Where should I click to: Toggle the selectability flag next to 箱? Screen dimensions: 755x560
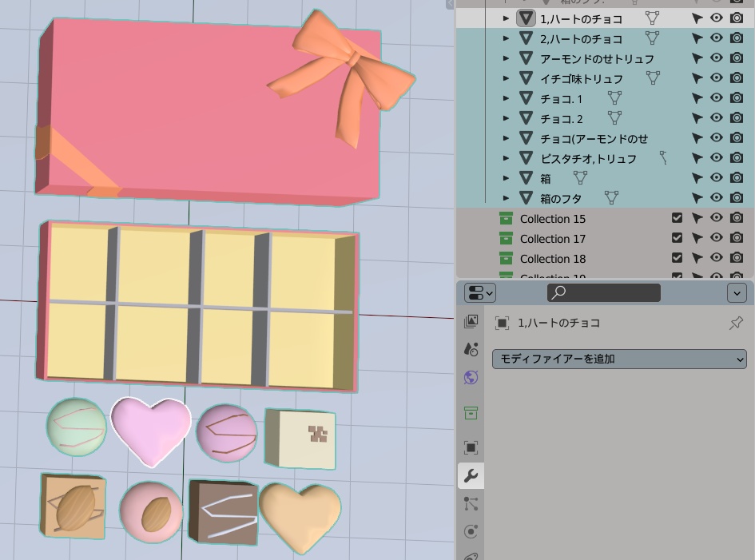pos(697,177)
